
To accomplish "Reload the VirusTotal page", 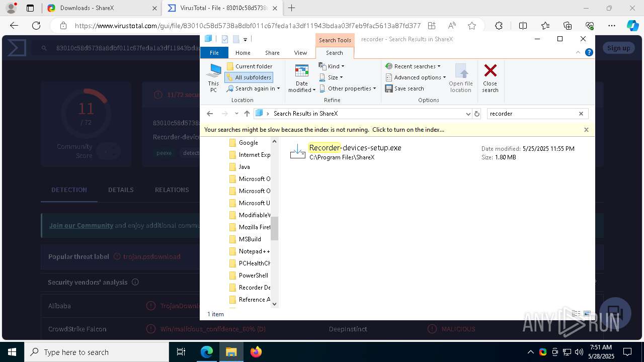I will coord(36,26).
